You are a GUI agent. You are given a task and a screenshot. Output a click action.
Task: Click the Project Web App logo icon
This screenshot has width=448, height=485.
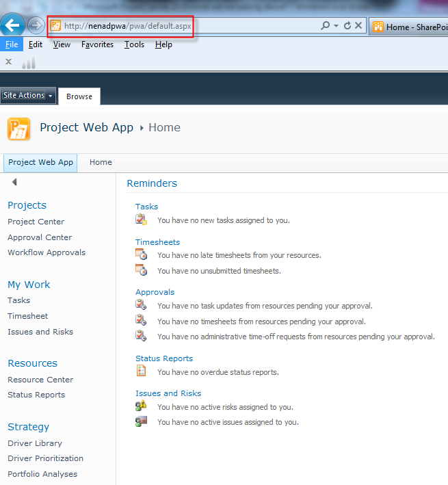tap(18, 129)
